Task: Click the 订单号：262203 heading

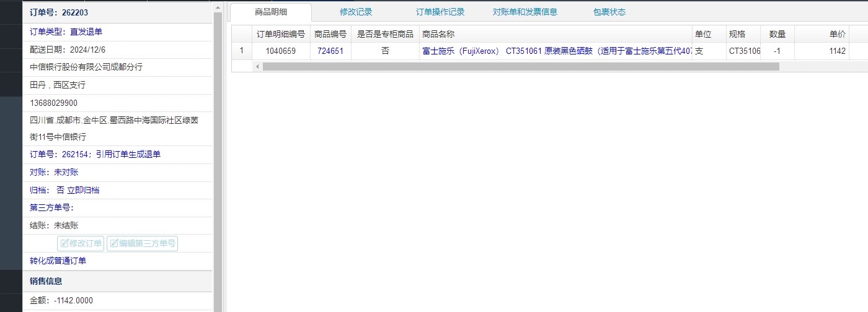Action: [58, 12]
